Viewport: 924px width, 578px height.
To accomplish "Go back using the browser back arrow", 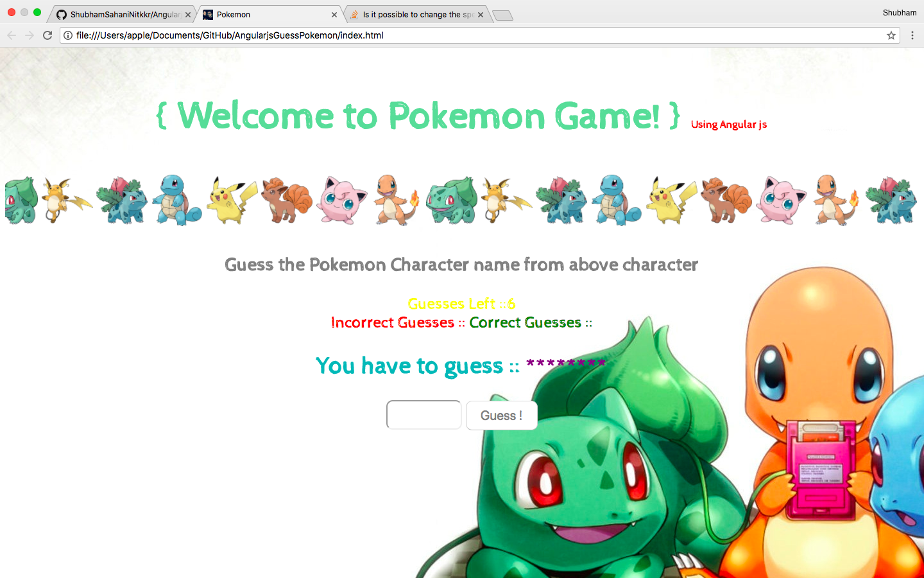I will point(12,35).
